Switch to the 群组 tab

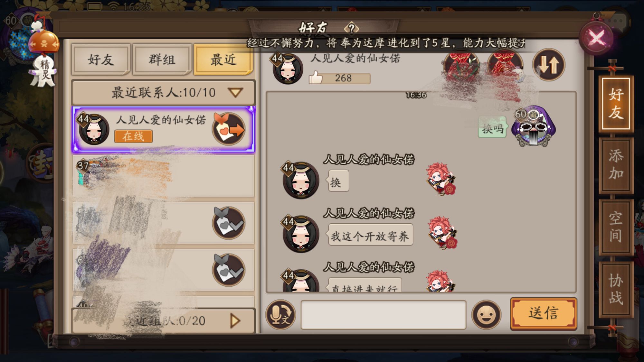(x=162, y=60)
